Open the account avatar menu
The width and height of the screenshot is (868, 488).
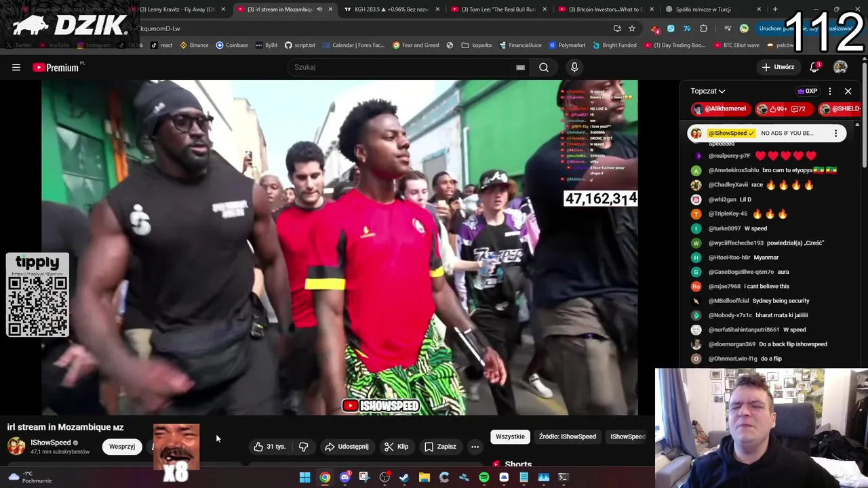click(840, 67)
